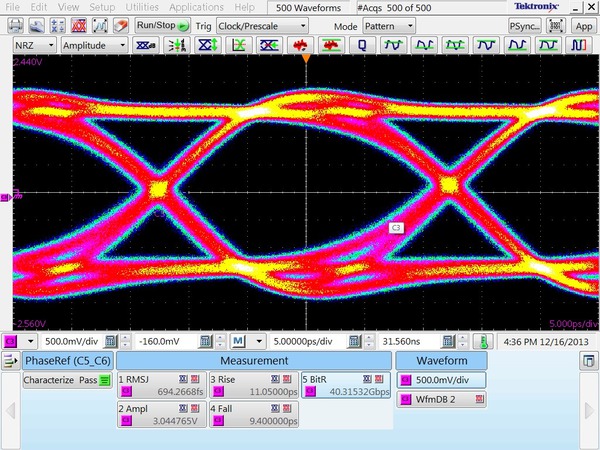Open the Setup menu
The width and height of the screenshot is (600, 450).
coord(103,7)
